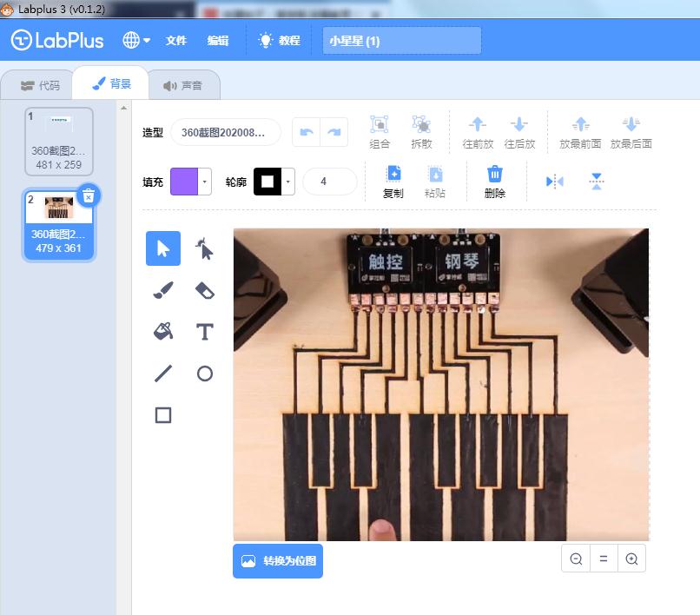This screenshot has width=700, height=615.
Task: Paste with the 粘贴 icon
Action: [435, 182]
